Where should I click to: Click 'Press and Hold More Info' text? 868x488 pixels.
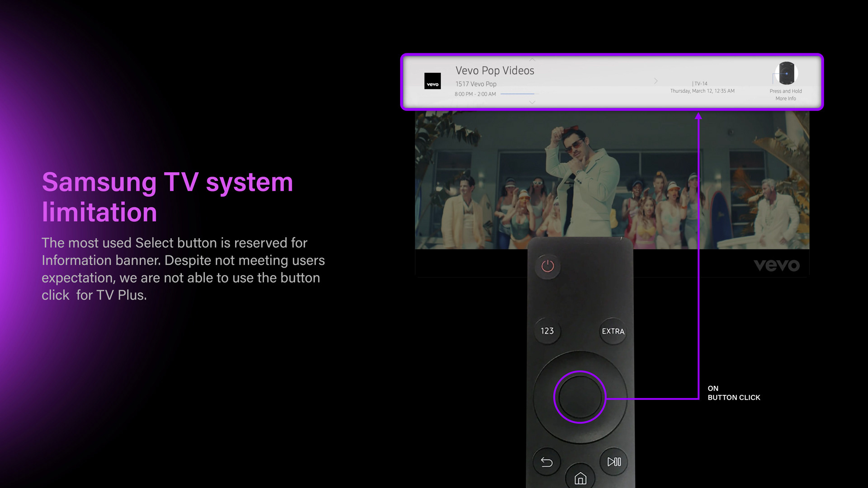click(x=786, y=95)
